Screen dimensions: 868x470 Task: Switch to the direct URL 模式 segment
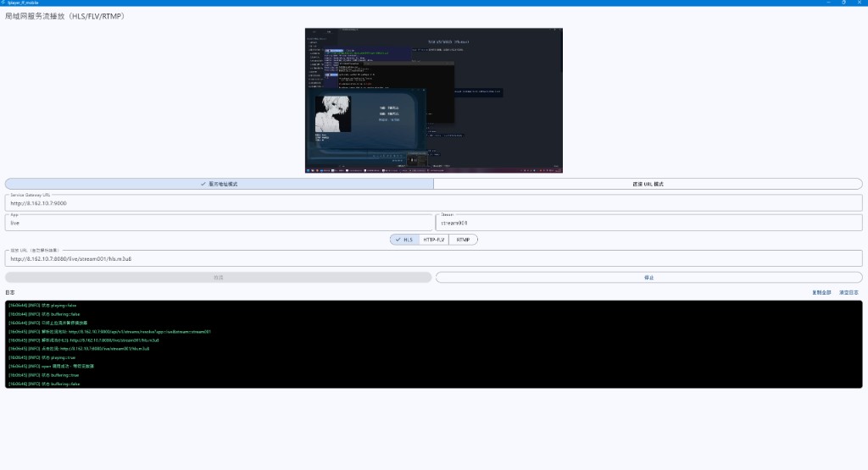tap(648, 184)
